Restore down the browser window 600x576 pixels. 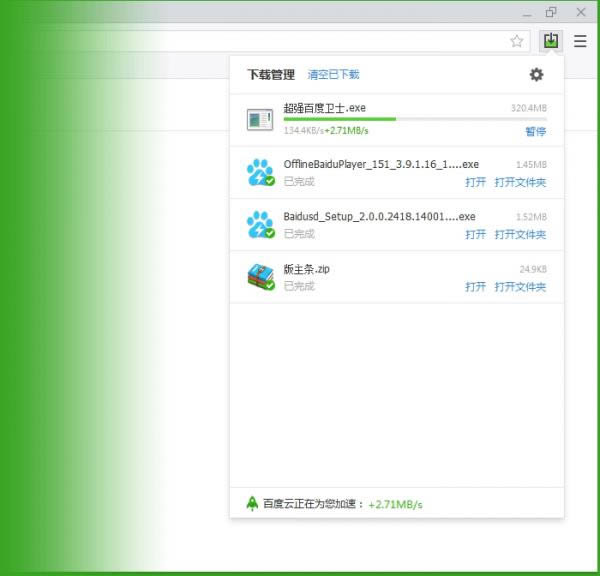pos(551,12)
